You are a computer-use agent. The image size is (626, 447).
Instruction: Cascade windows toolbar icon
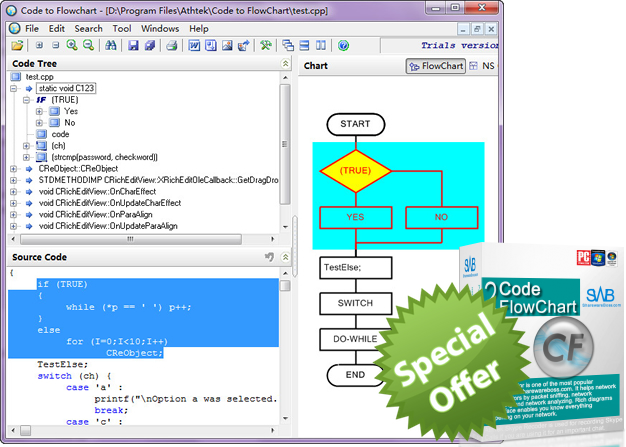coord(288,45)
